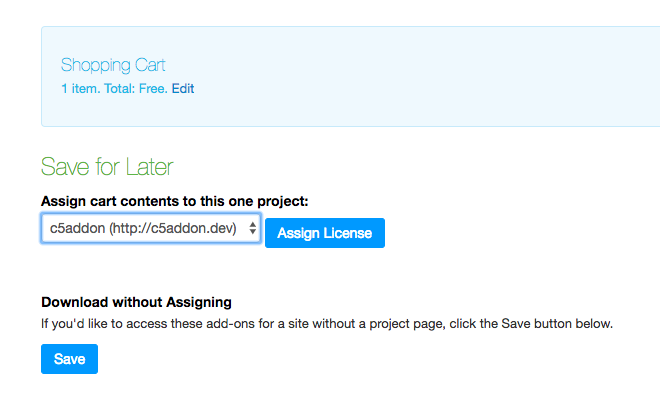Click the Assign License button
Viewport: 660px width, 401px height.
tap(325, 233)
